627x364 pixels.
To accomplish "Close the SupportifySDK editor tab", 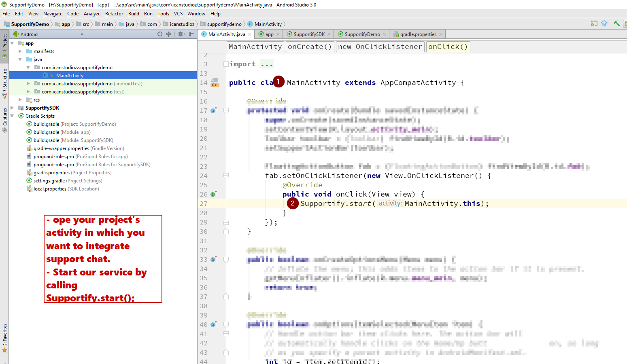I will tap(329, 34).
